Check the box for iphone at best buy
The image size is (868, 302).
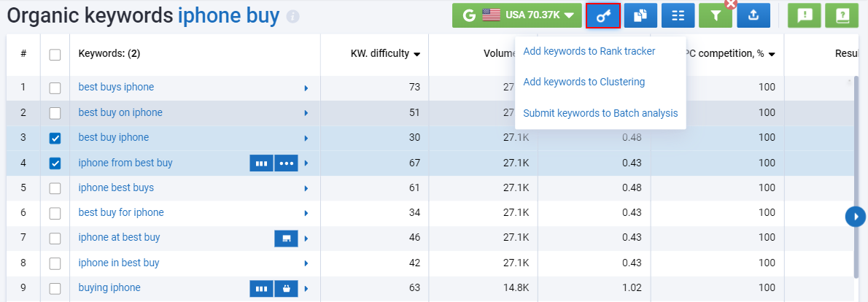click(x=55, y=239)
